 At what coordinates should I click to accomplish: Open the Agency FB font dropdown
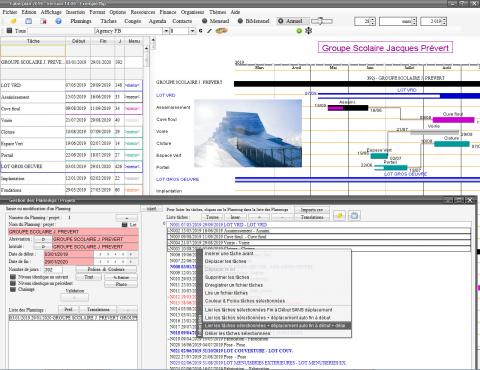(166, 31)
